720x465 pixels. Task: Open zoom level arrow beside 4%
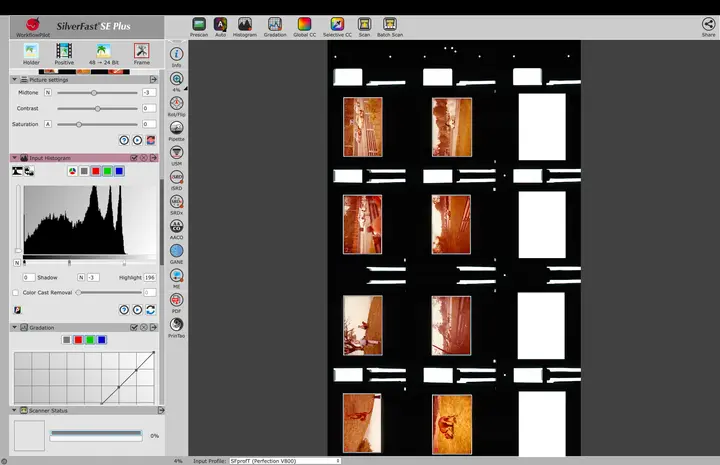tap(186, 88)
